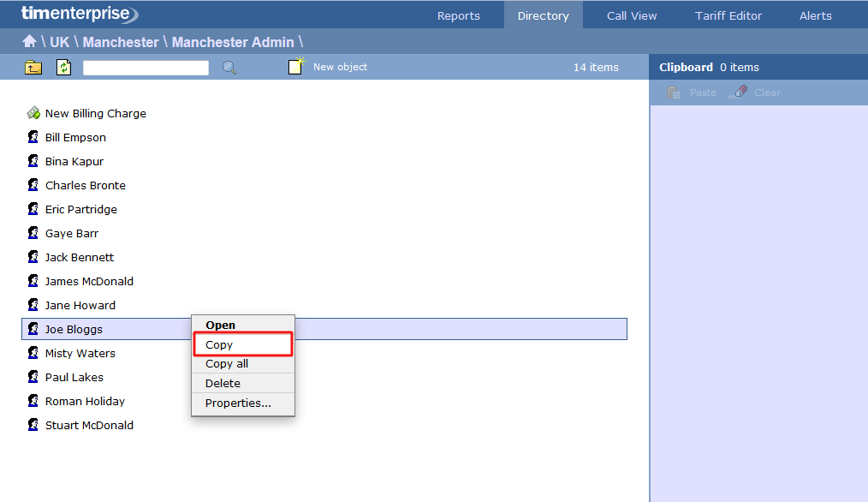Click Bill Empson's user icon
The height and width of the screenshot is (502, 868).
33,137
